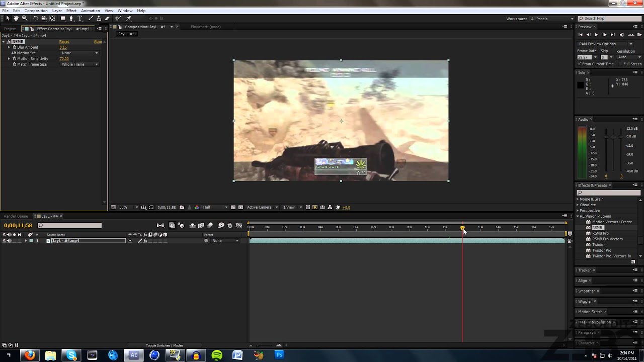Image resolution: width=644 pixels, height=362 pixels.
Task: Select the Unified Camera tool
Action: pos(44,18)
